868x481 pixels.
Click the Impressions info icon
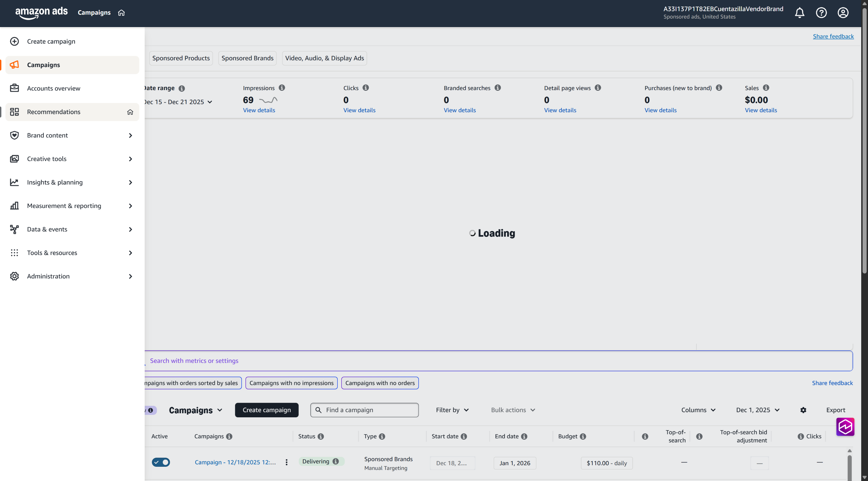[x=282, y=88]
